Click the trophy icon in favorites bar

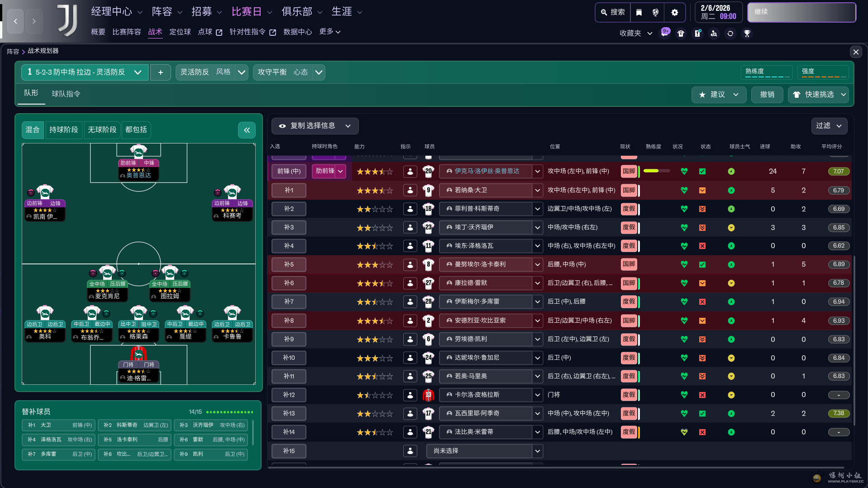pyautogui.click(x=747, y=33)
